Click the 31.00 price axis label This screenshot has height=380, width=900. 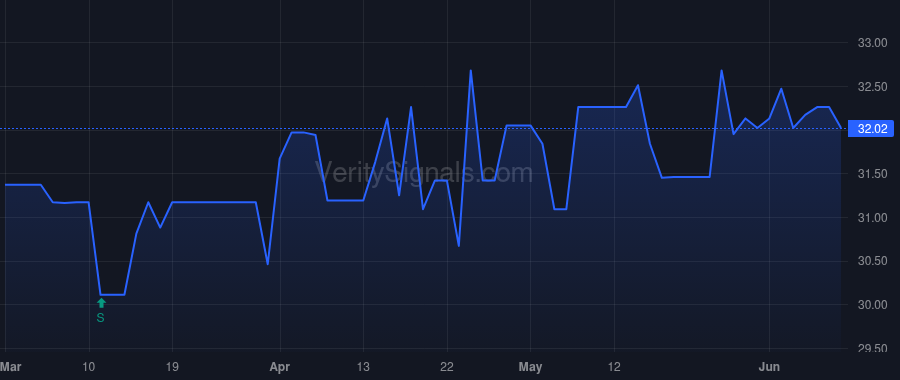(x=872, y=218)
